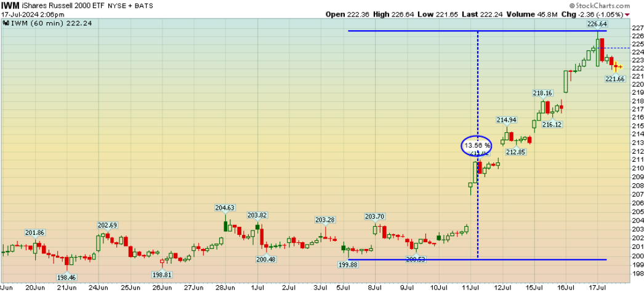Click the 8Jul date on the time axis
644x292 pixels.
[375, 287]
